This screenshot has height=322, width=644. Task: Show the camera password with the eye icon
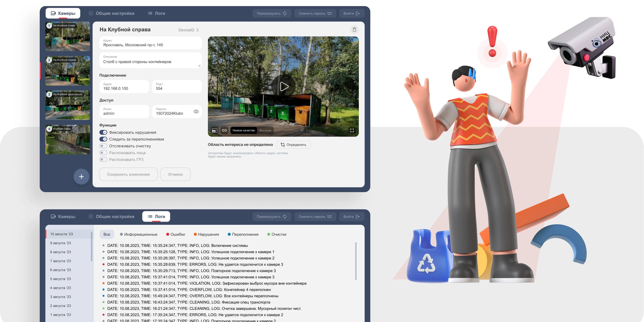pos(196,111)
